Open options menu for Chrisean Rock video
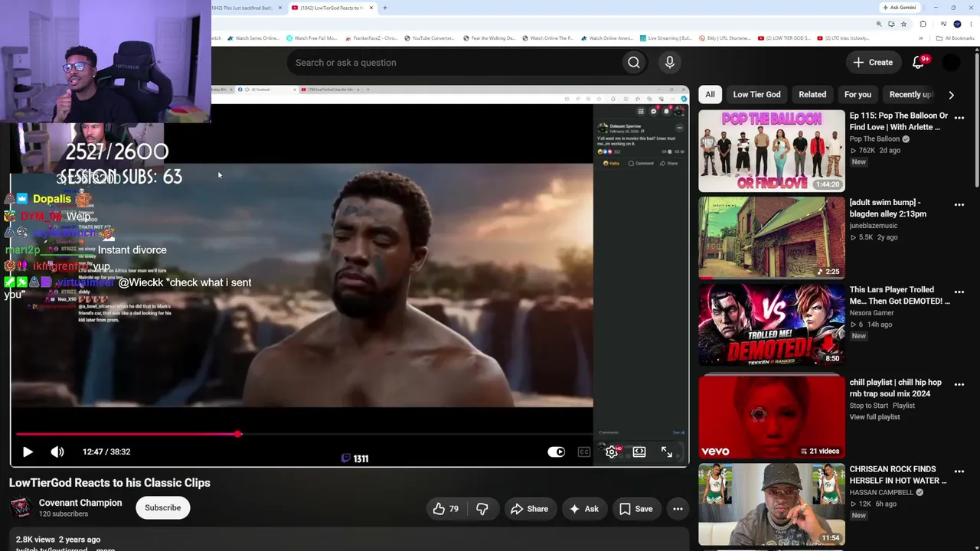980x551 pixels. [959, 471]
